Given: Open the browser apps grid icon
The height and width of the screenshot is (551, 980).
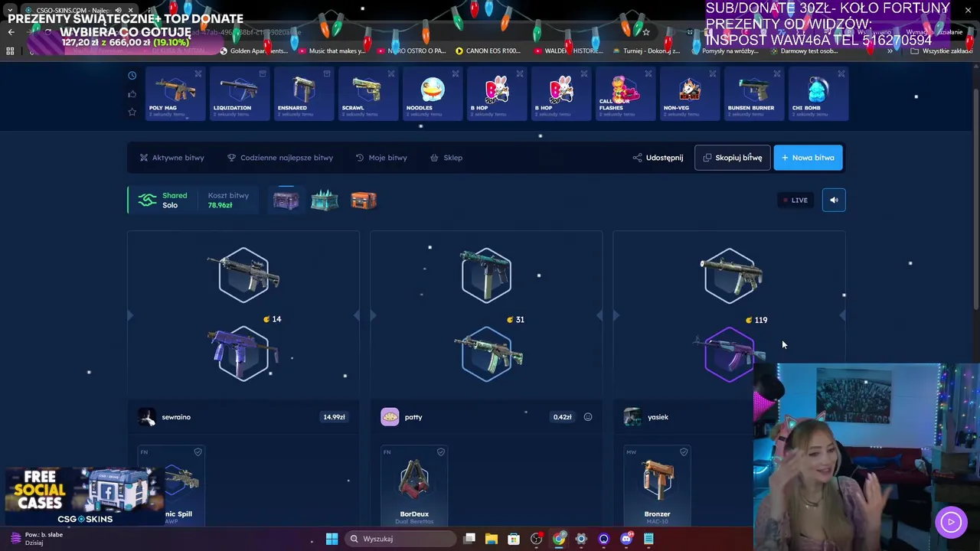Looking at the screenshot, I should [x=10, y=51].
